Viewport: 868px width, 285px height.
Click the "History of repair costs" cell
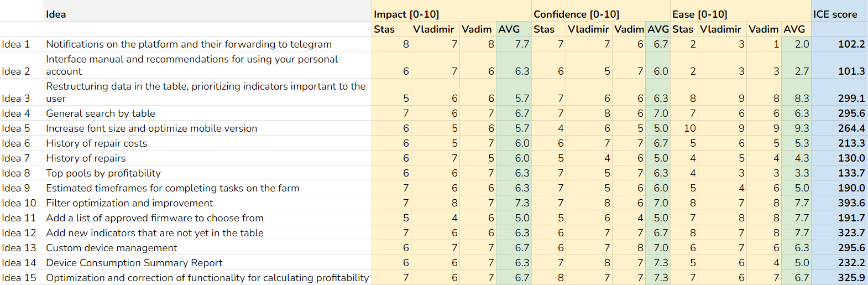[97, 143]
